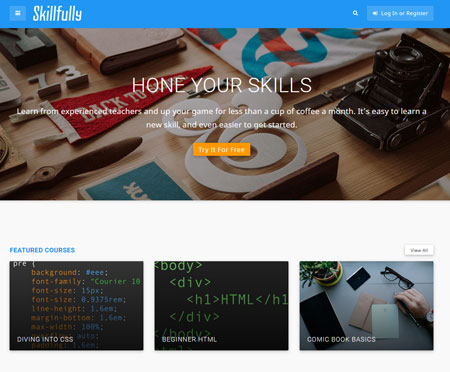Click the login arrow icon
The height and width of the screenshot is (372, 450).
pos(375,13)
